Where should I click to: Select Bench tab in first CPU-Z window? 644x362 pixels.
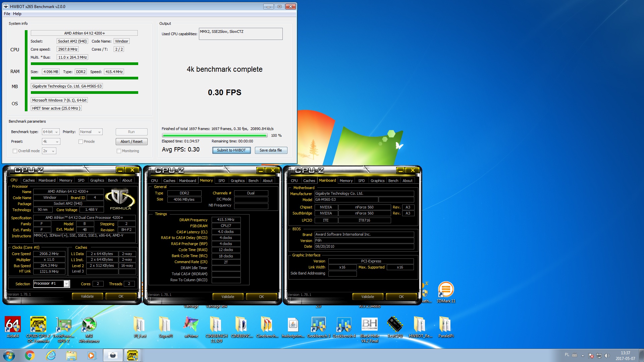tap(113, 180)
